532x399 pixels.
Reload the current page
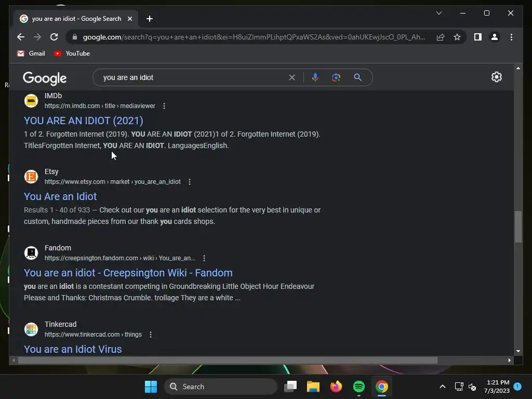(54, 37)
